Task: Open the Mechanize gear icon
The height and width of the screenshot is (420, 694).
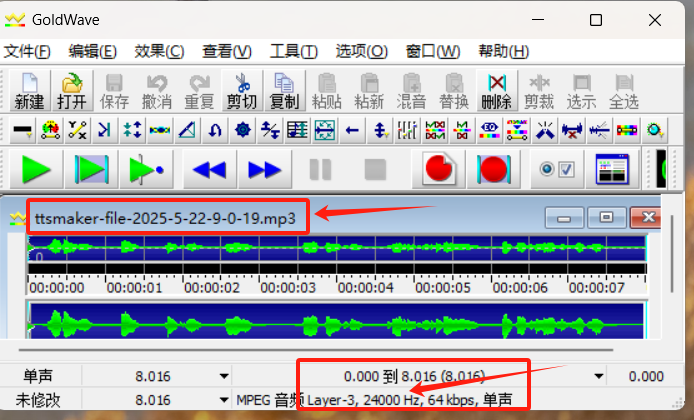Action: 243,131
